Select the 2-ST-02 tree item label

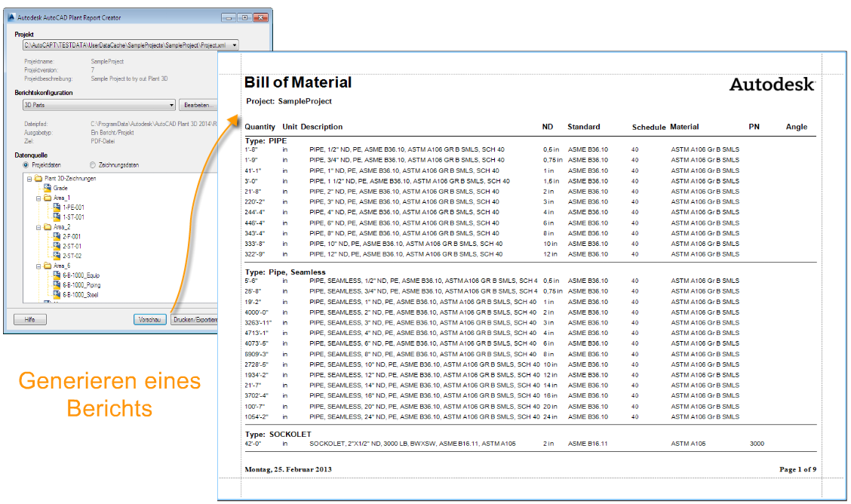click(72, 256)
